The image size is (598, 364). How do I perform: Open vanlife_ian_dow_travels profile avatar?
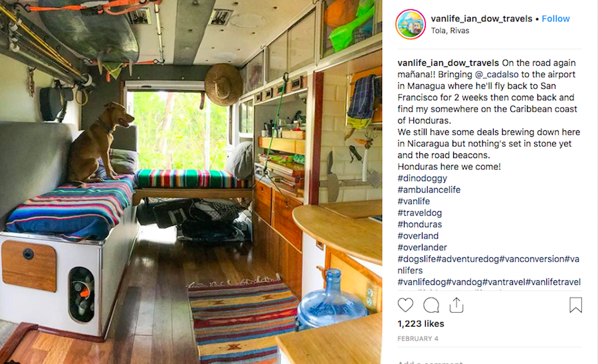point(411,25)
